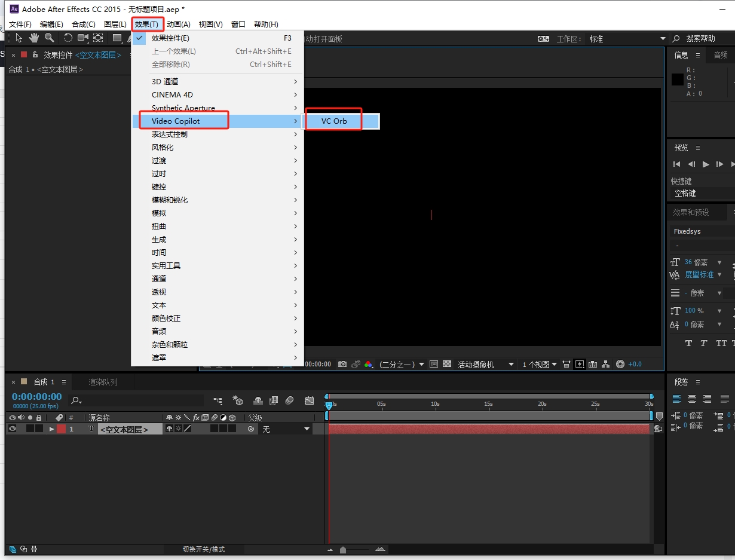Click 切换开关/模式 button below timeline

tap(204, 549)
